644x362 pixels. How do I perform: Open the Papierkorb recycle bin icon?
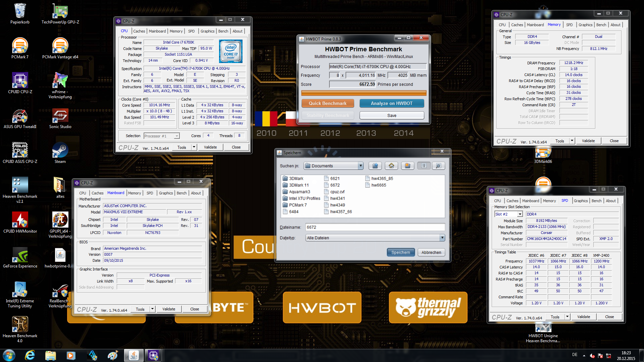(20, 13)
